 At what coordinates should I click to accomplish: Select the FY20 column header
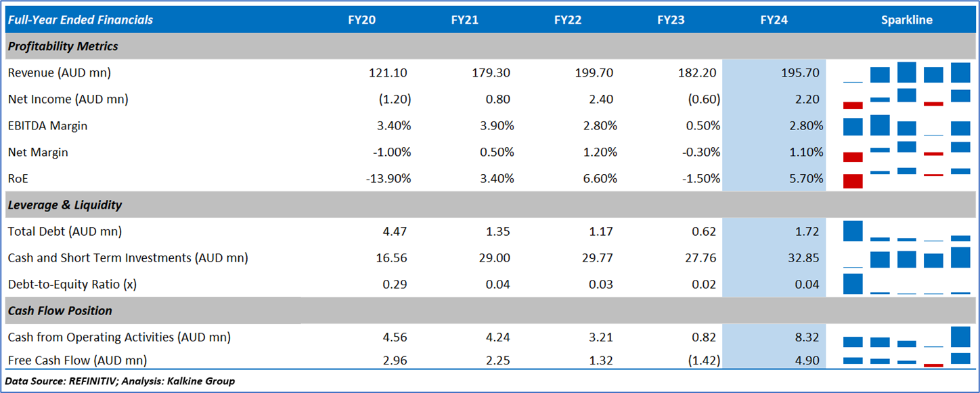pyautogui.click(x=361, y=20)
